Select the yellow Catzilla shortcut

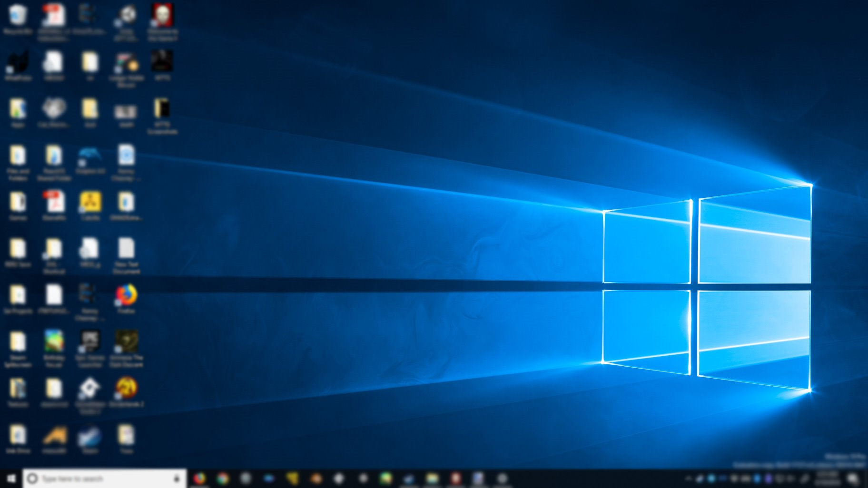click(90, 206)
